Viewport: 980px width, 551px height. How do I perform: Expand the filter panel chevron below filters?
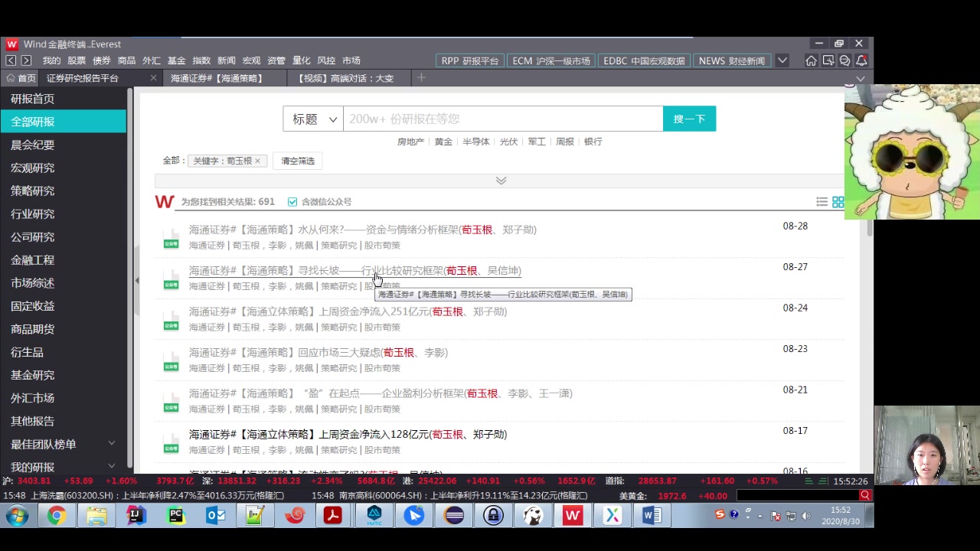coord(501,181)
